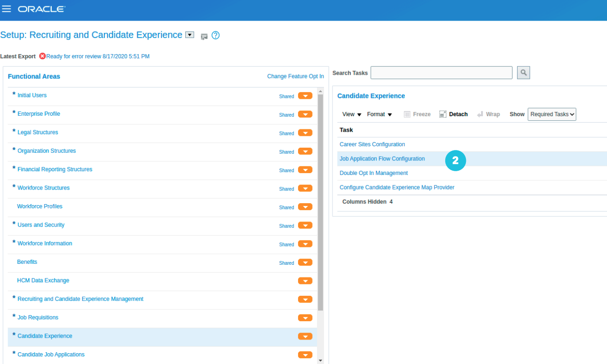Open orange actions menu for Initial Users
This screenshot has width=607, height=364.
pos(305,96)
